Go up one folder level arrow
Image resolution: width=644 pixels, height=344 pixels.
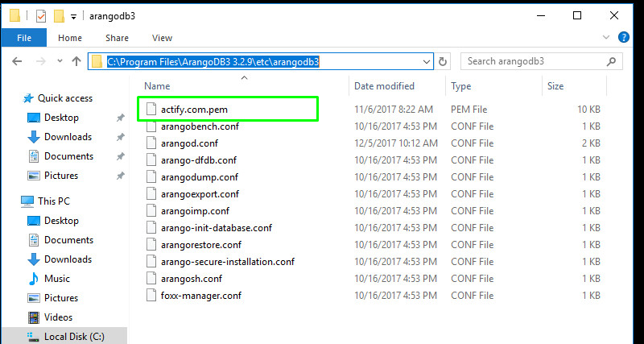(x=76, y=62)
